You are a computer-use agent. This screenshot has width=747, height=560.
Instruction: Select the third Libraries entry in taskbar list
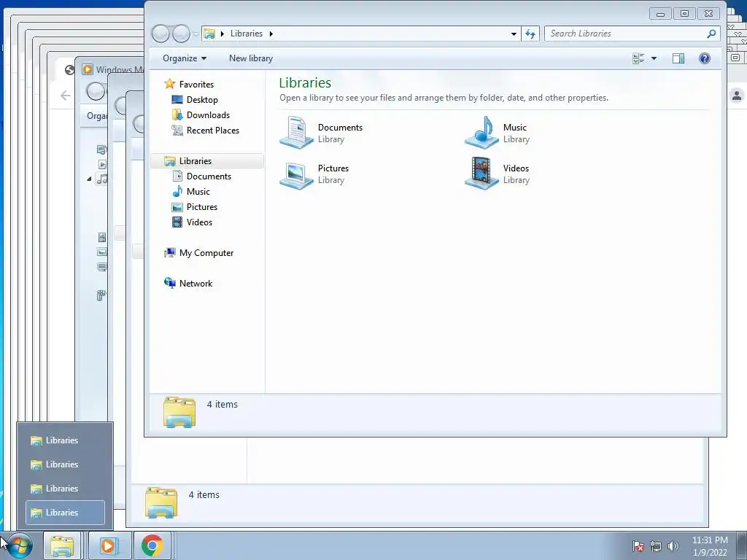pos(65,489)
